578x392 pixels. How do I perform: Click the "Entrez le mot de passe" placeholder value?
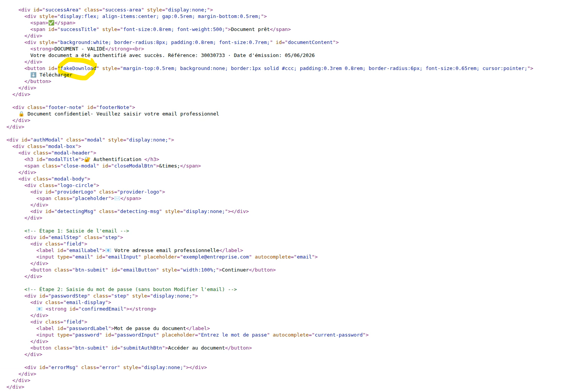coord(234,335)
